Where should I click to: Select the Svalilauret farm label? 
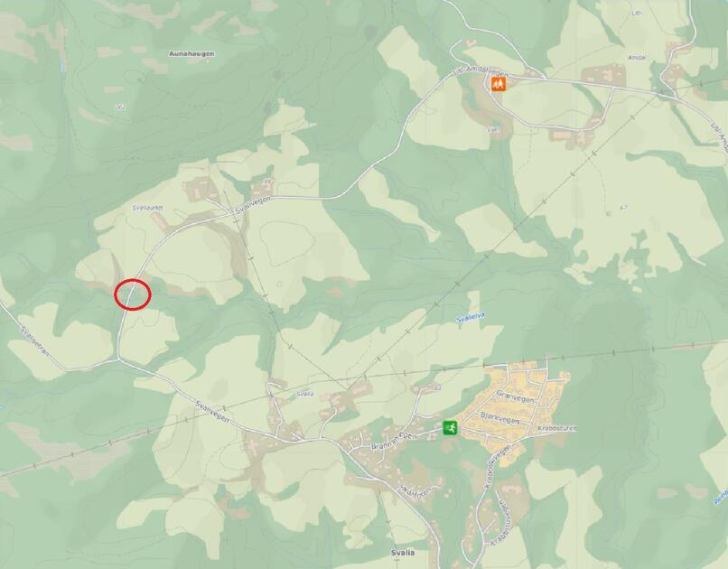[147, 208]
